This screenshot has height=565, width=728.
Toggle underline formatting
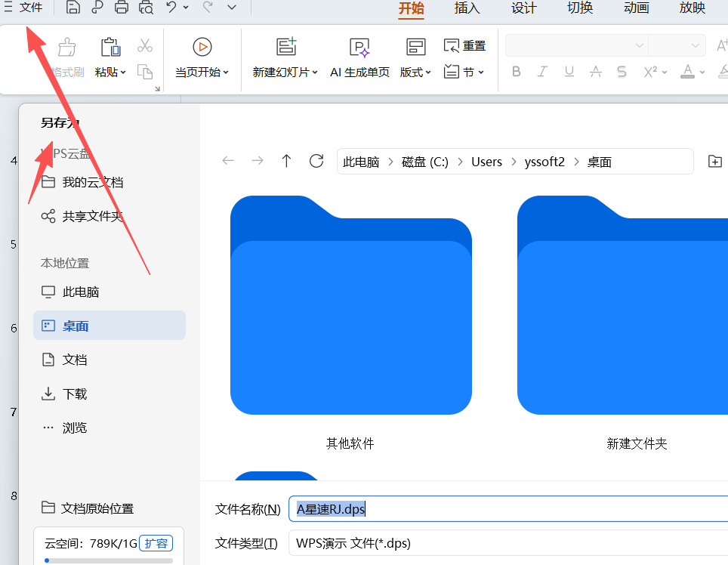coord(569,72)
